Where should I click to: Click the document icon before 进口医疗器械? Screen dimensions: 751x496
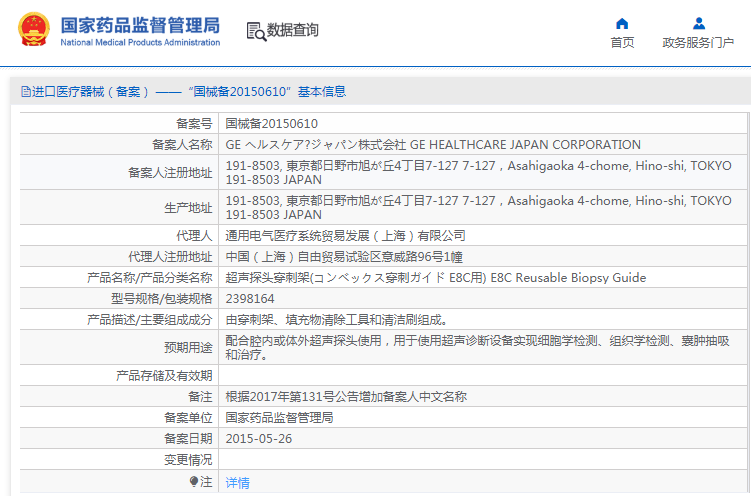pos(25,91)
